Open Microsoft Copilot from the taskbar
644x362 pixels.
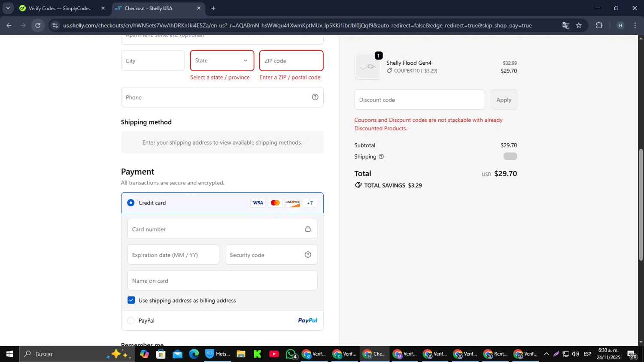click(x=144, y=354)
